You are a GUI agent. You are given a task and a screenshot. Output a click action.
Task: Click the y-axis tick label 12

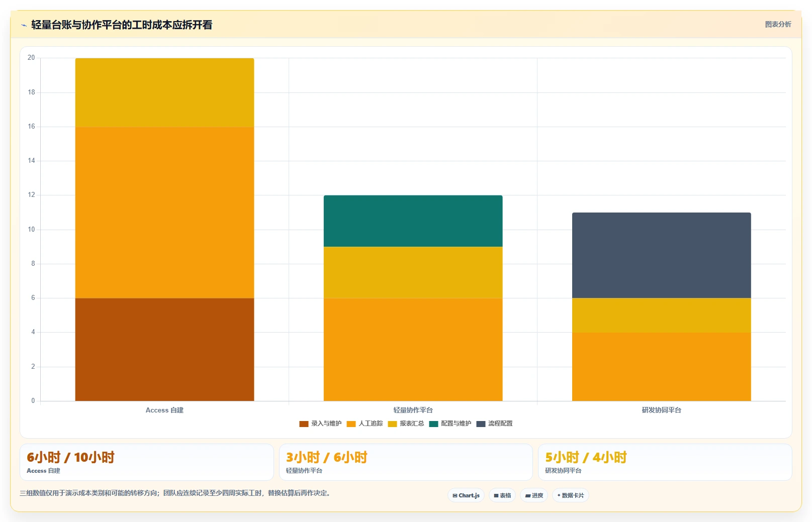[31, 195]
